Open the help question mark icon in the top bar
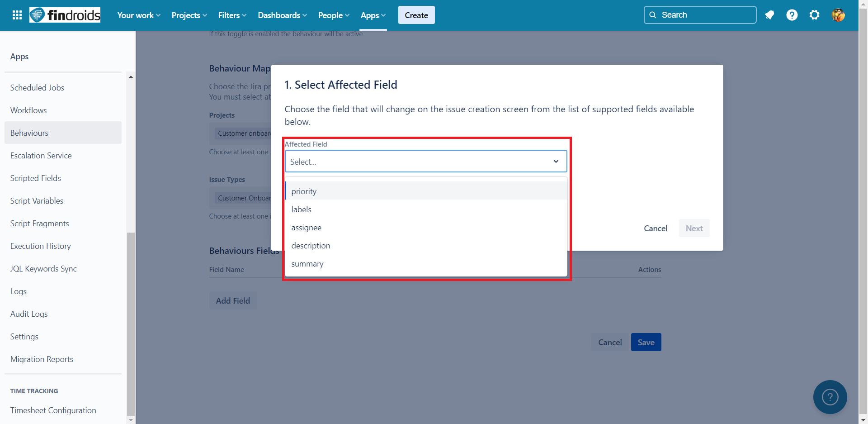 [792, 15]
